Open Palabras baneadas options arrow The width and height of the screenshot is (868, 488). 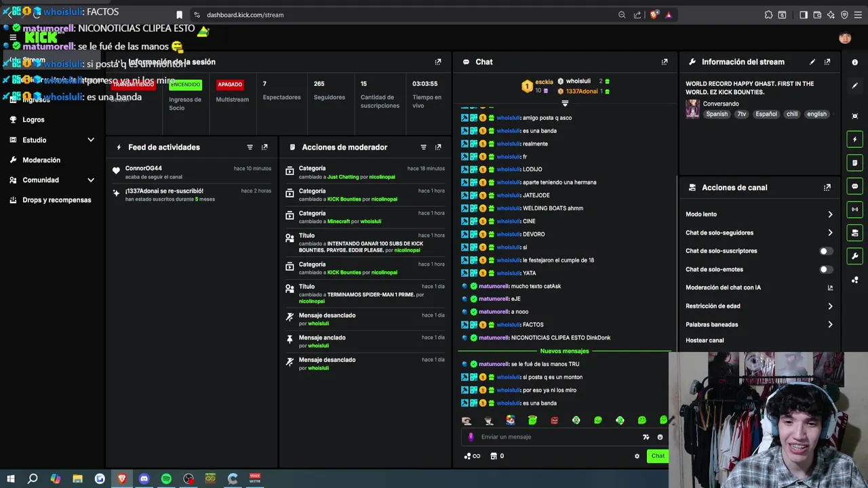[x=830, y=325]
